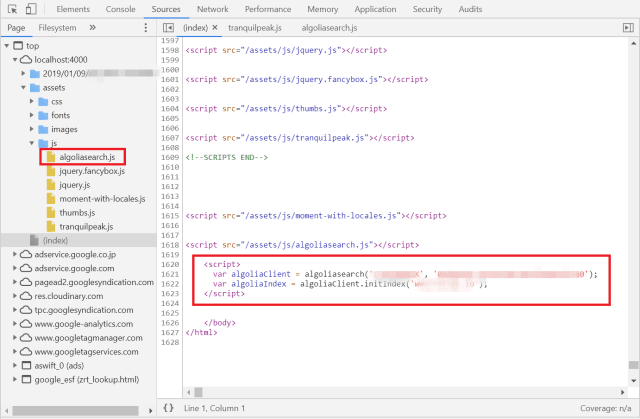
Task: Select the Page navigator tab
Action: [x=16, y=28]
